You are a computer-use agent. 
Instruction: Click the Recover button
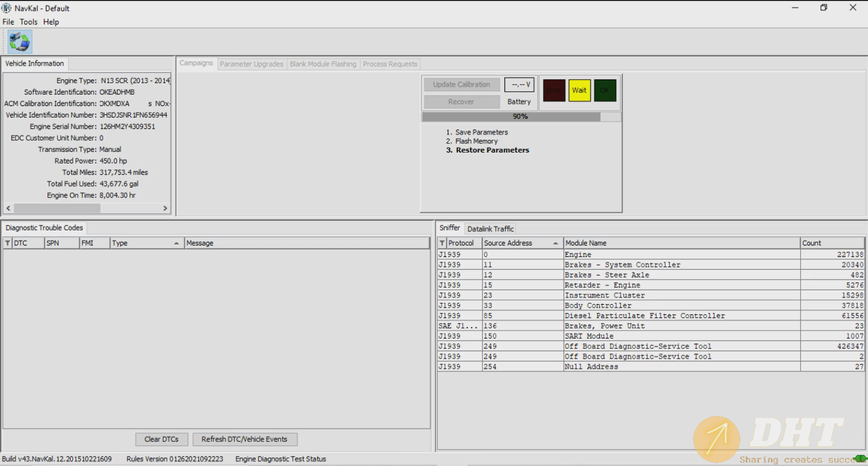pos(462,102)
